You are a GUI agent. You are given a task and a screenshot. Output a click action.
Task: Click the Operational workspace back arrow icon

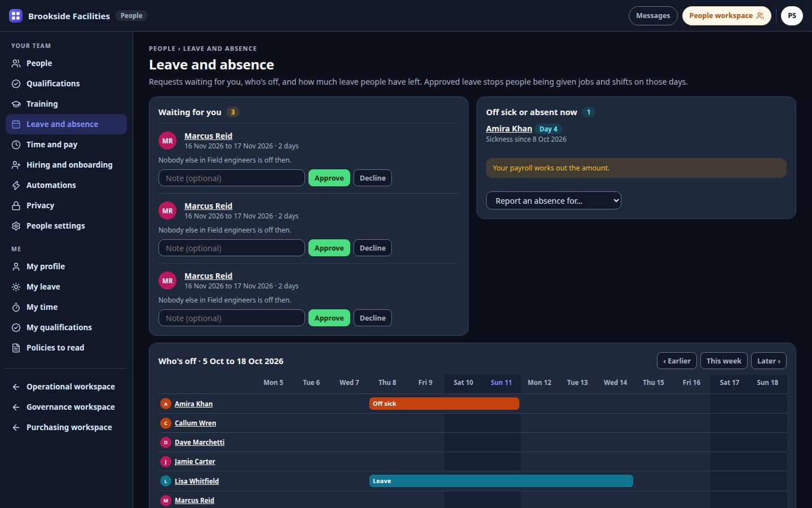(x=16, y=387)
